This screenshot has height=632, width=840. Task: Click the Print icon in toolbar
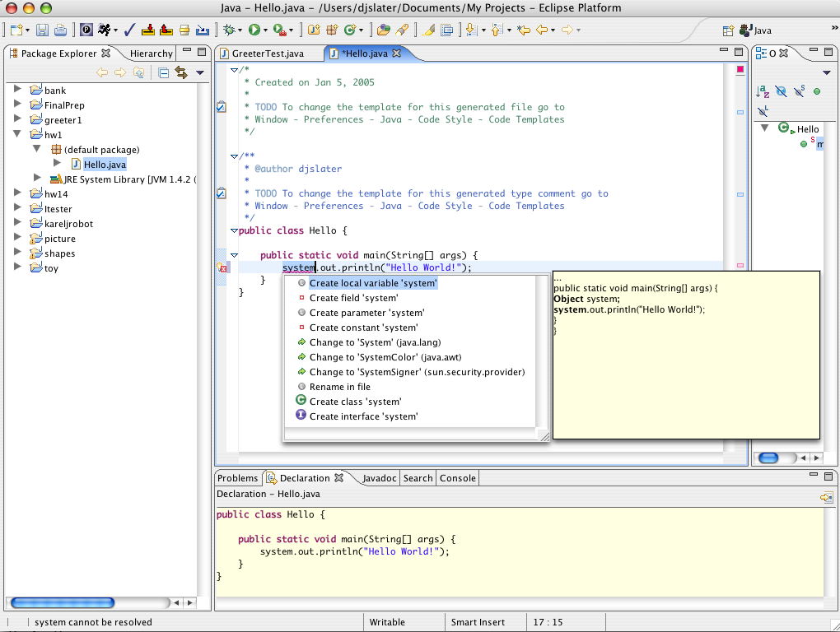pos(60,30)
